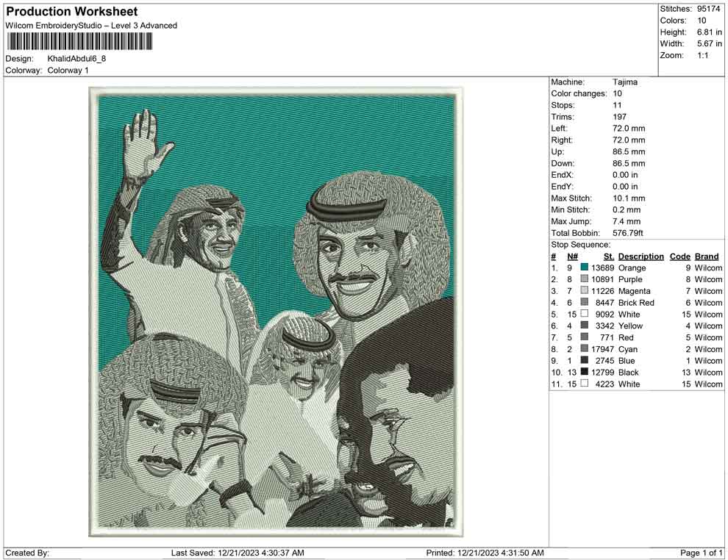Click the total Stitches value 95174
This screenshot has height=560, width=728.
click(710, 9)
